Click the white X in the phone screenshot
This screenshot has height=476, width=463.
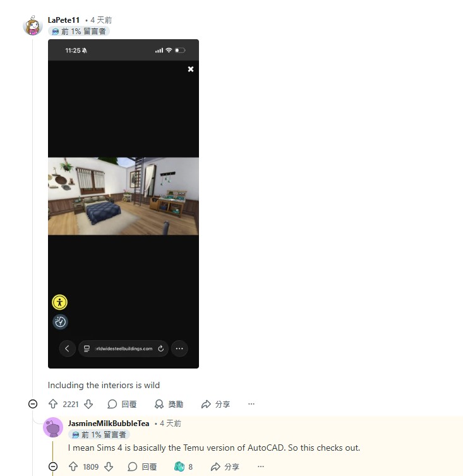[x=191, y=69]
